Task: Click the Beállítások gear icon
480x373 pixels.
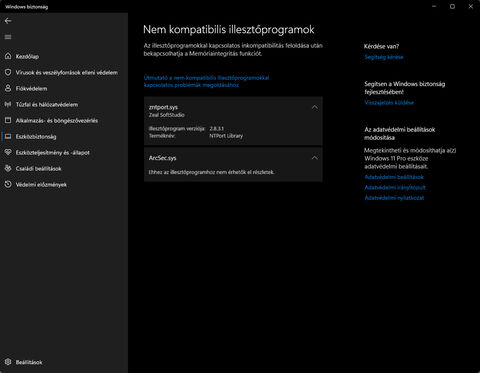Action: [8, 362]
